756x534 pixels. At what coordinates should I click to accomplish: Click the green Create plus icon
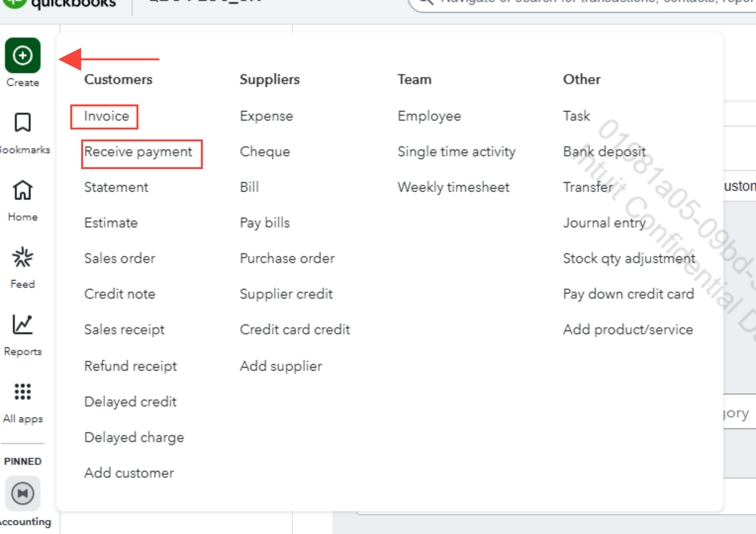pyautogui.click(x=23, y=55)
